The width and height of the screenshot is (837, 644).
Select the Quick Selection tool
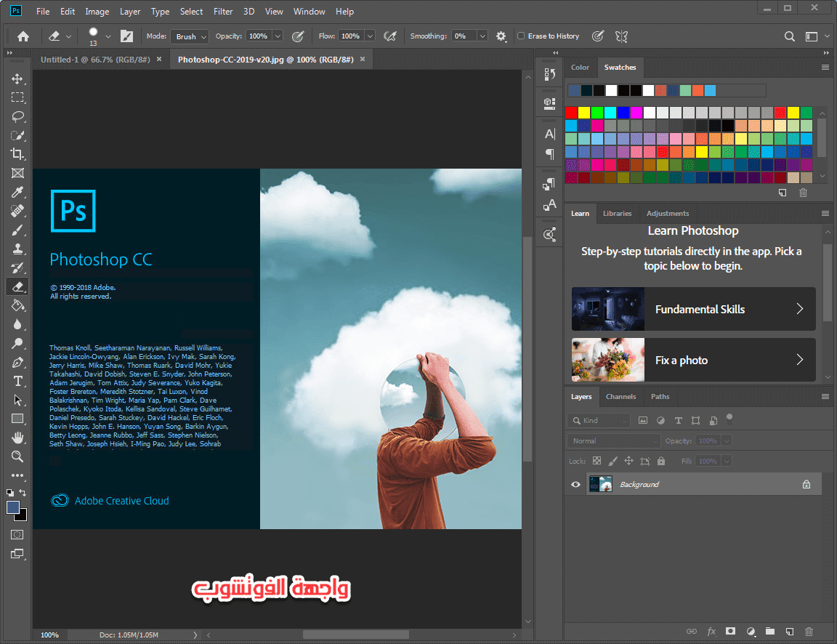point(17,135)
